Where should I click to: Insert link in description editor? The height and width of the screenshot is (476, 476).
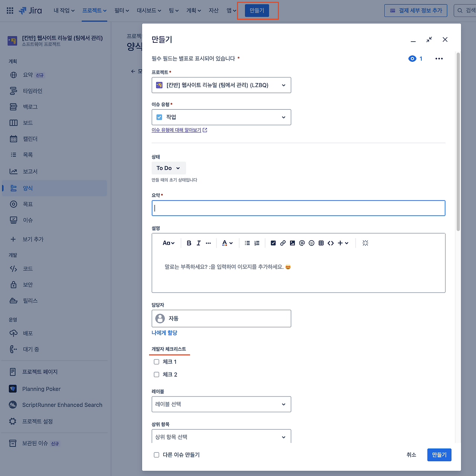[283, 243]
